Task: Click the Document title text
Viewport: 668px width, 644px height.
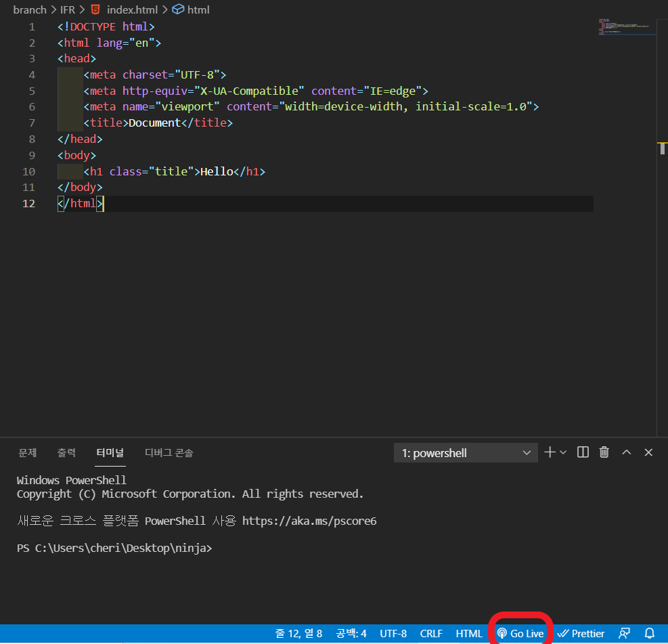Action: tap(154, 123)
